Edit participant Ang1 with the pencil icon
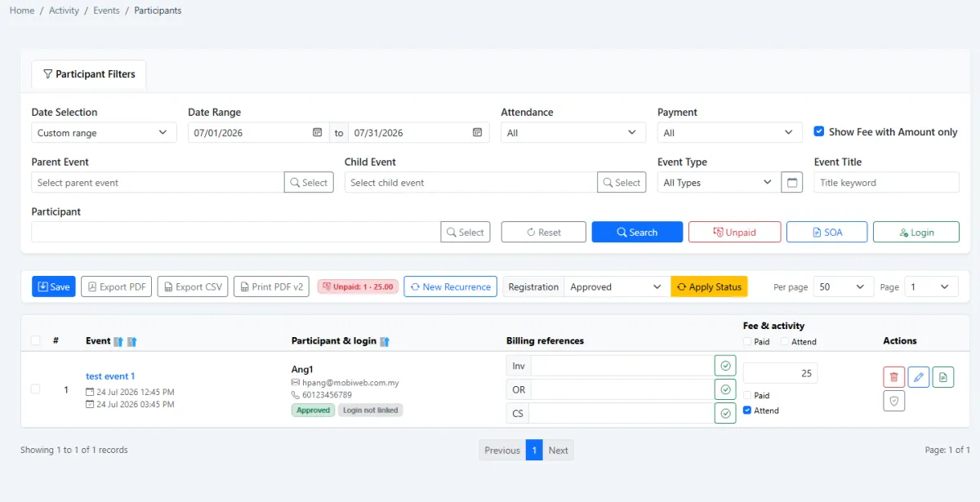Viewport: 980px width, 502px height. point(919,377)
